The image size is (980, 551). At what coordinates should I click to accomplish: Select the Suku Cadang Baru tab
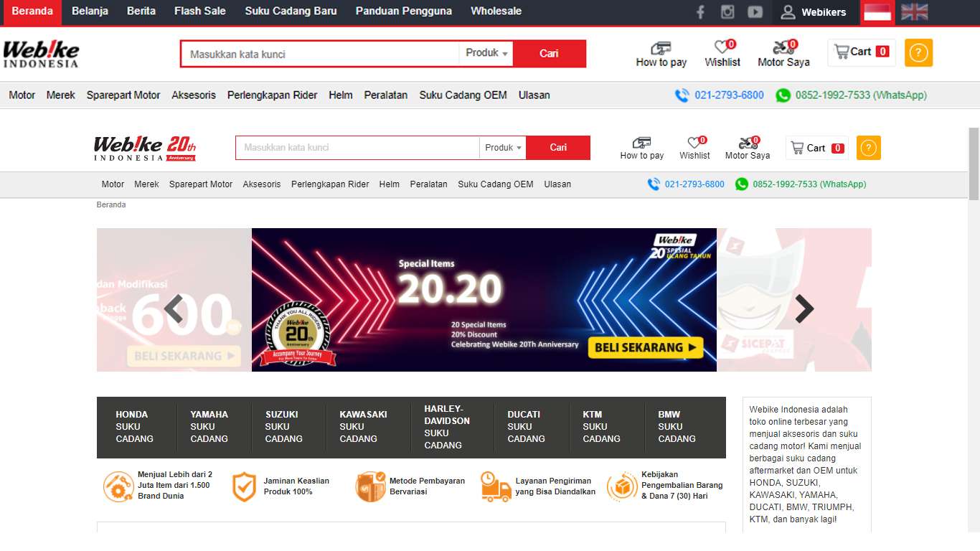pyautogui.click(x=291, y=11)
